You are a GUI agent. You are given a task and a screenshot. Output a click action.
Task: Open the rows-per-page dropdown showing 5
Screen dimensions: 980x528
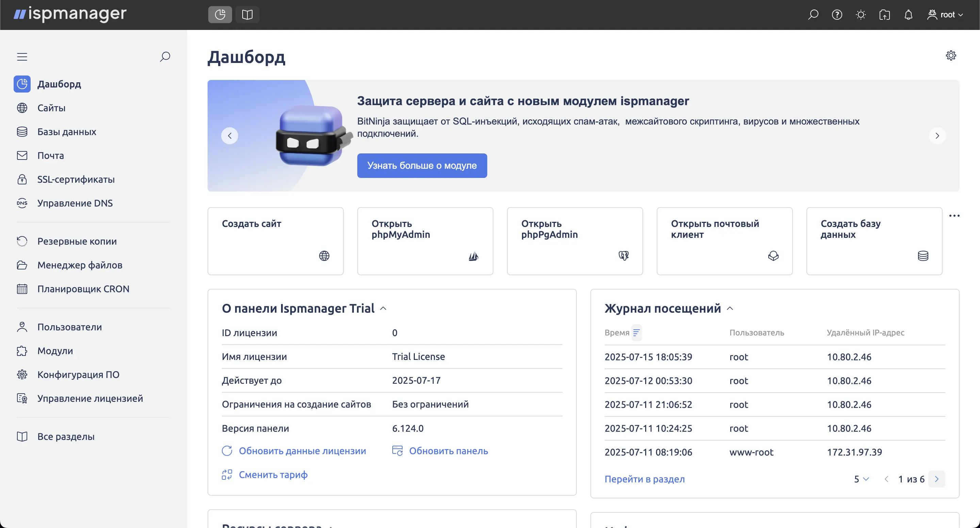coord(861,479)
